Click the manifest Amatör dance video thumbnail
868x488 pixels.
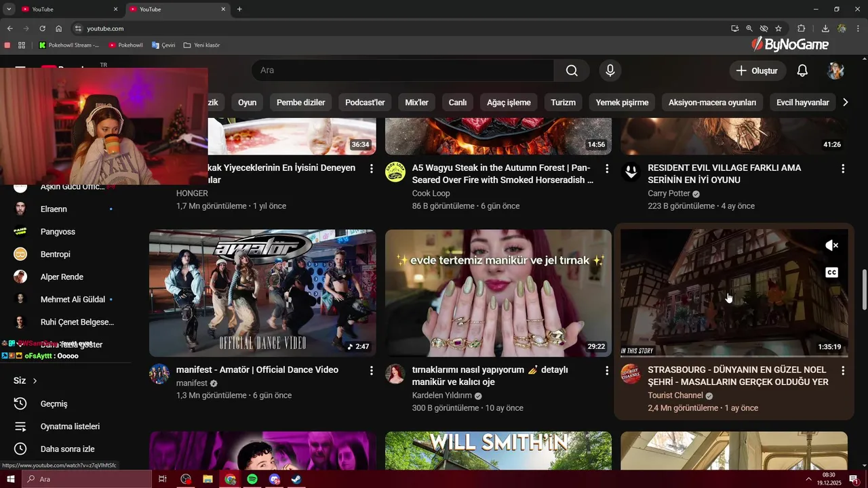[x=262, y=293]
